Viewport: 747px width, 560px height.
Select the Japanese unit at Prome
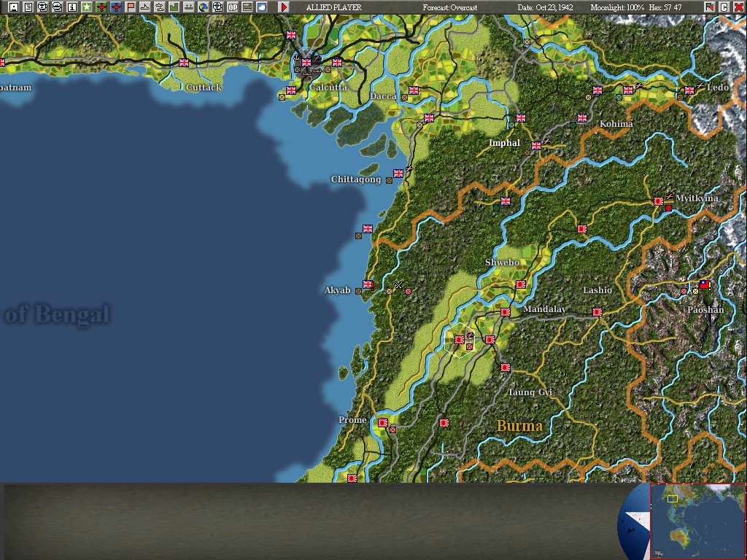382,423
